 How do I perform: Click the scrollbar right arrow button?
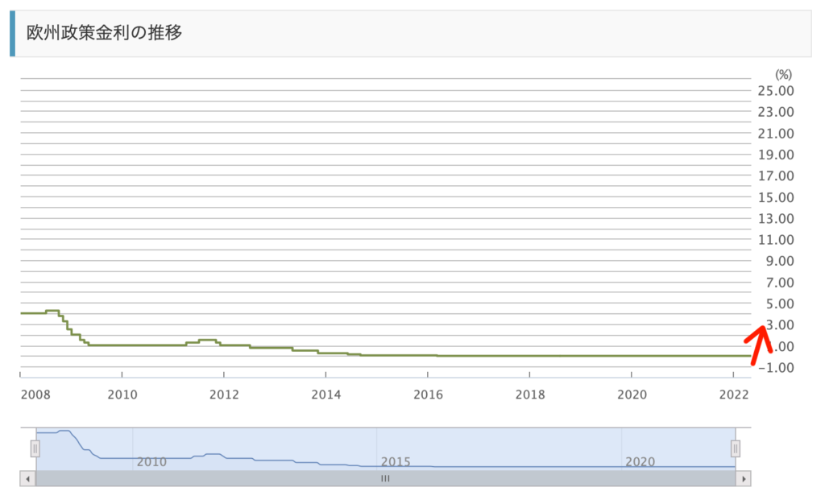[x=744, y=478]
